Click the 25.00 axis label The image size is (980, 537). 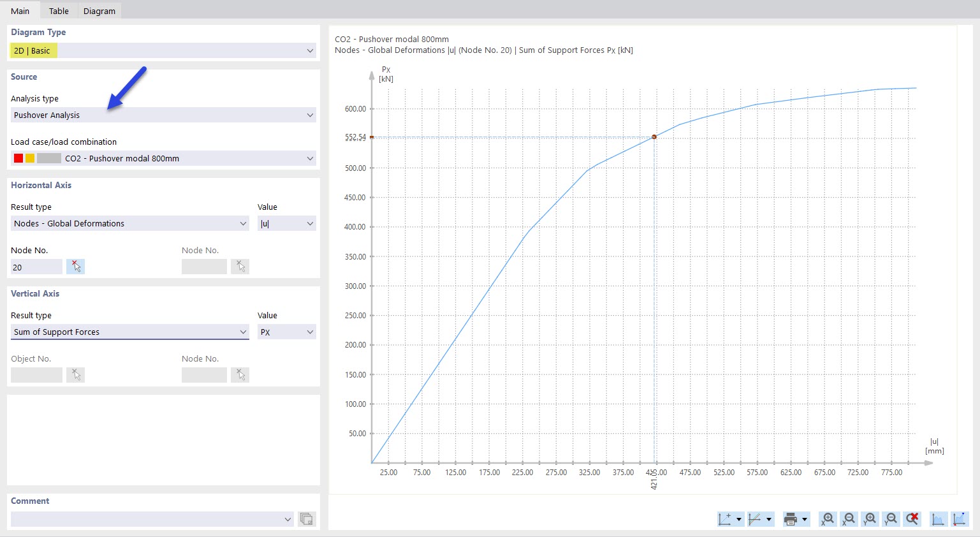point(388,473)
